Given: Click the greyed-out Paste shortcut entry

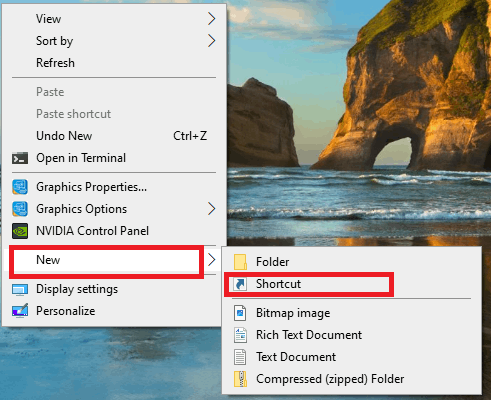Looking at the screenshot, I should (x=114, y=114).
